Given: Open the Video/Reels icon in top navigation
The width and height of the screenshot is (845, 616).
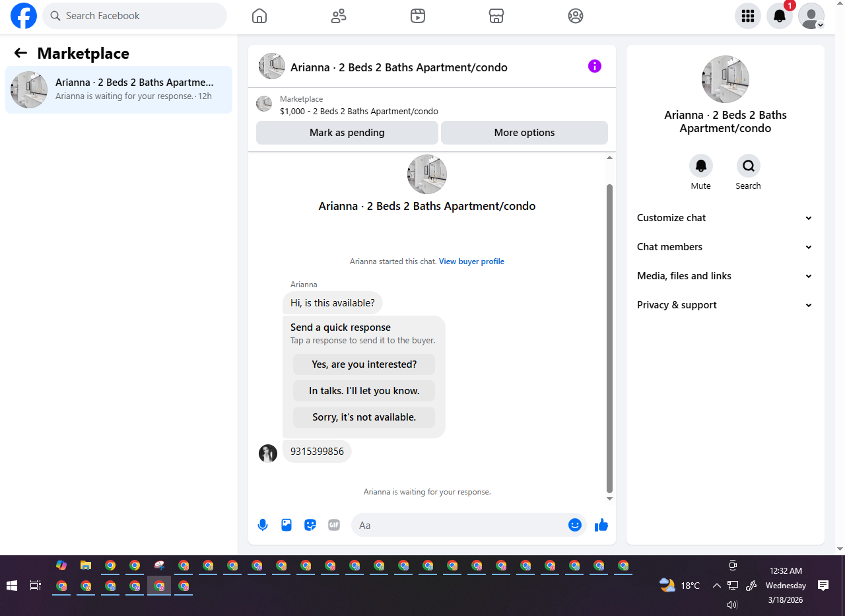Looking at the screenshot, I should click(x=418, y=16).
